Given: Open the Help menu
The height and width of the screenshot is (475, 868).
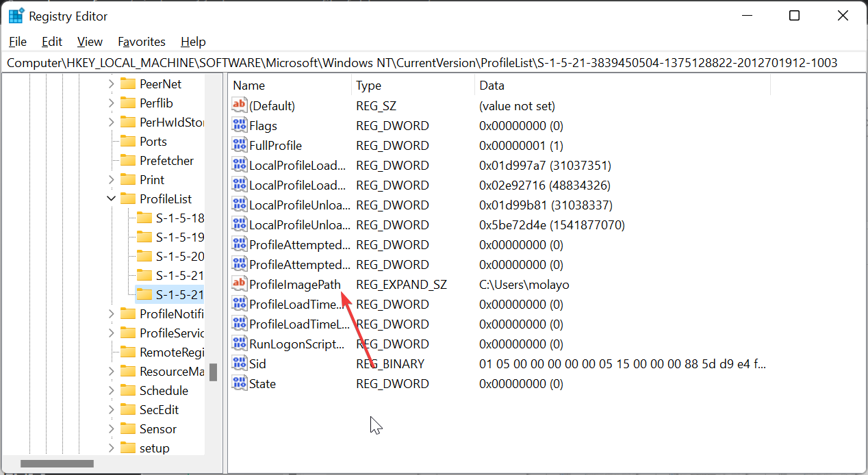Looking at the screenshot, I should [x=193, y=42].
